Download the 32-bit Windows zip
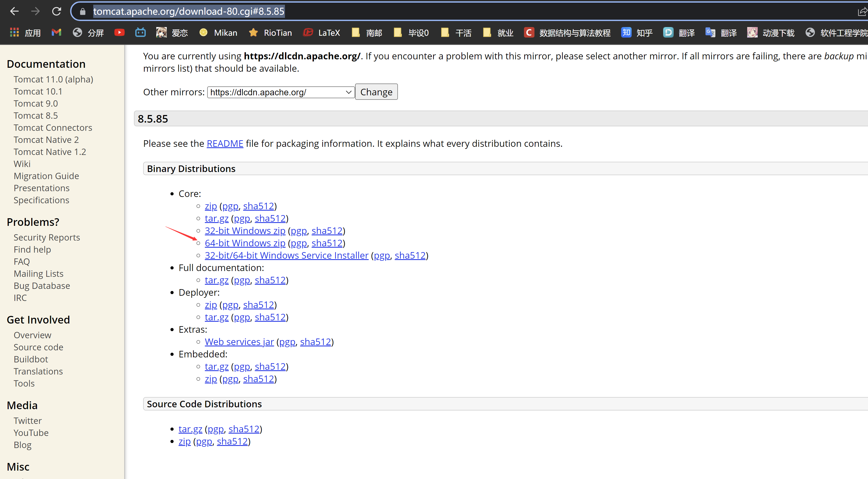The image size is (868, 479). point(245,231)
